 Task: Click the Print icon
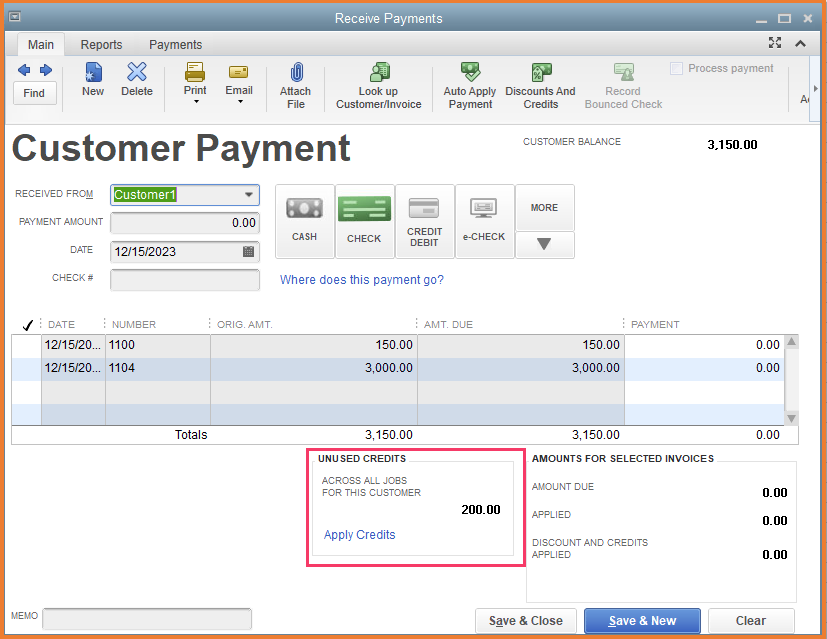pos(195,72)
